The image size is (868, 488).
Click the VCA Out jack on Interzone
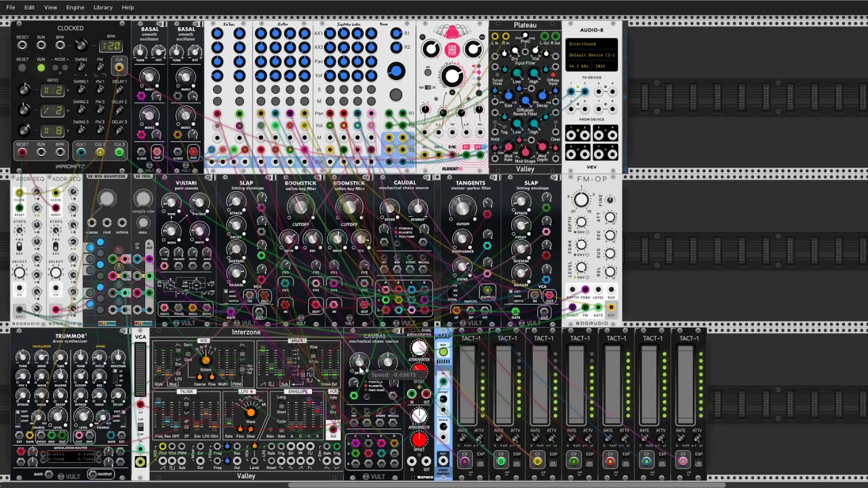[333, 430]
